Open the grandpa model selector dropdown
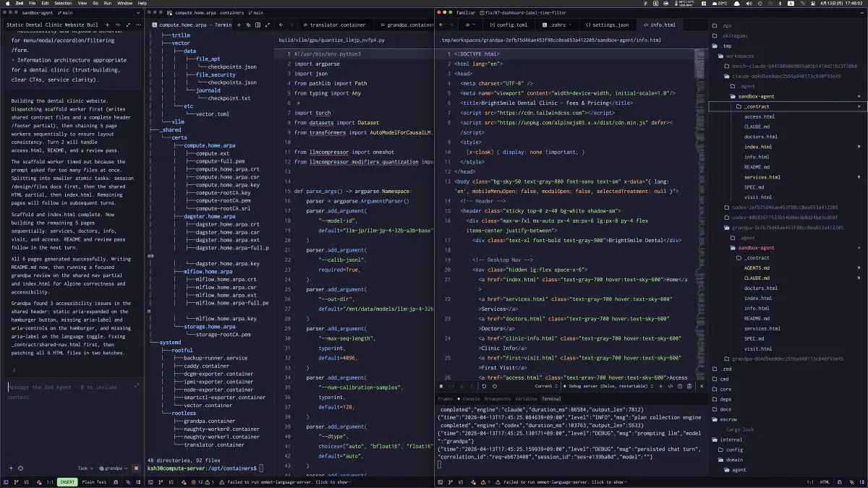The width and height of the screenshot is (868, 488). pos(113,468)
